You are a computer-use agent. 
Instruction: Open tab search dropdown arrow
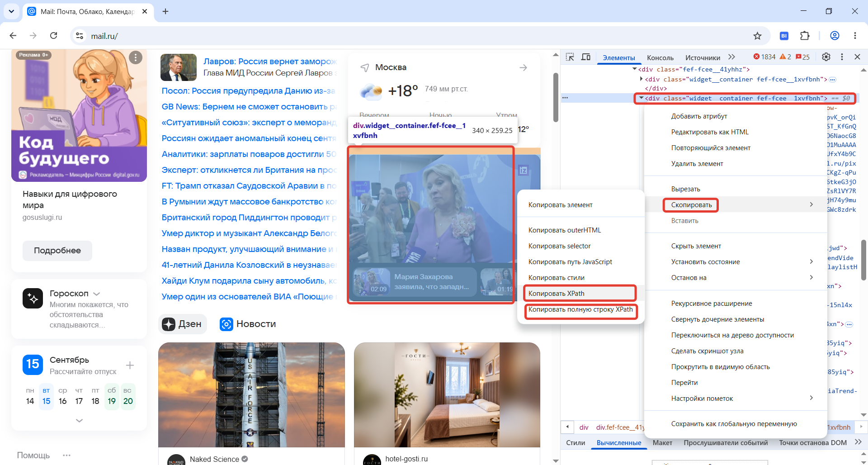click(11, 11)
